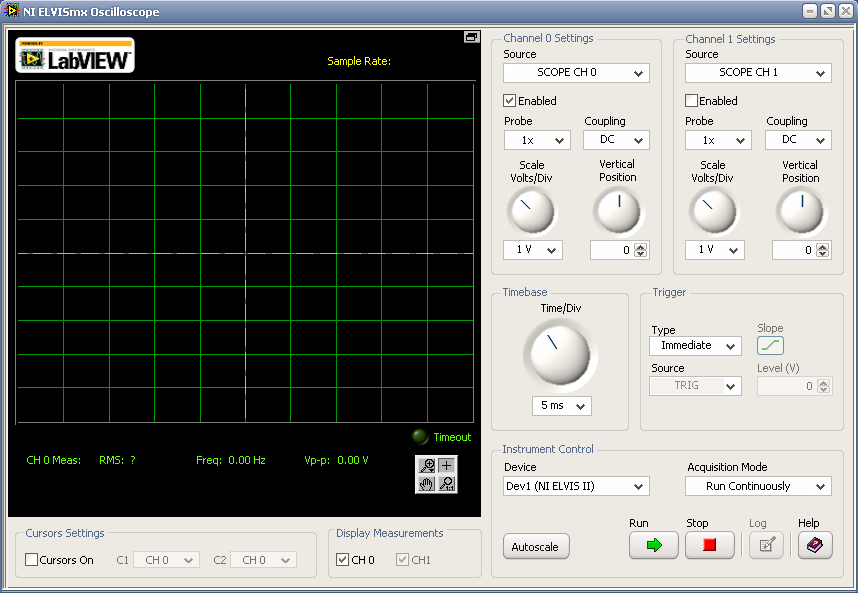Image resolution: width=858 pixels, height=593 pixels.
Task: Click the zoom-to-fit 1:1 magnifier tool
Action: [x=447, y=484]
